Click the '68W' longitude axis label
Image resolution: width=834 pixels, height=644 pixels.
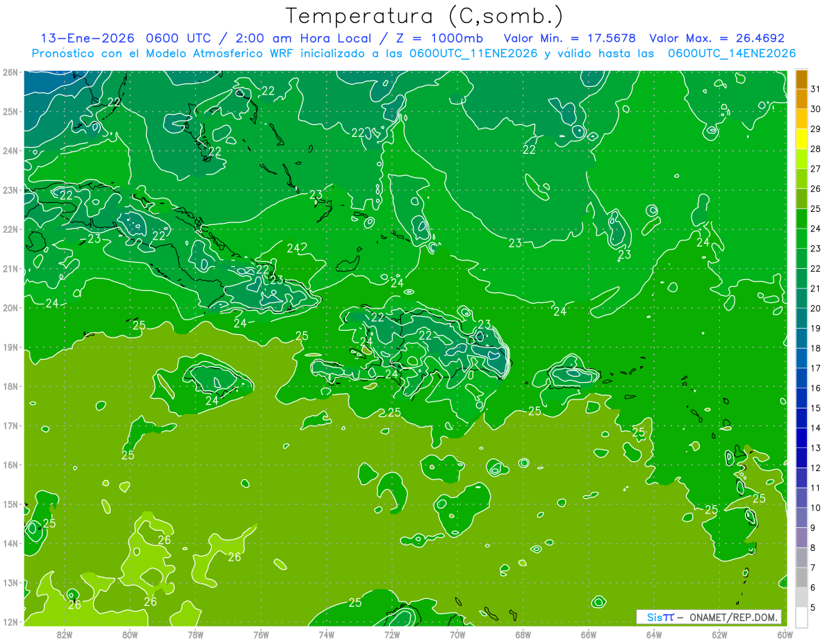pos(523,635)
